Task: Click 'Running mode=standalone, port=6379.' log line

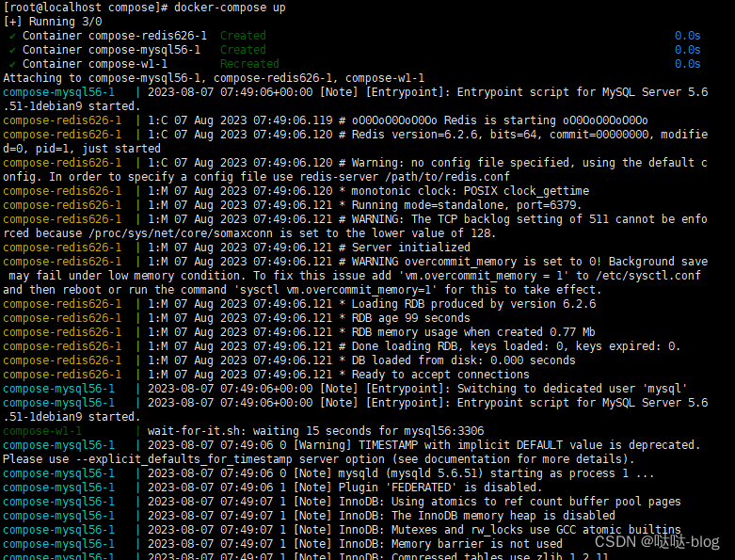Action: click(x=467, y=205)
